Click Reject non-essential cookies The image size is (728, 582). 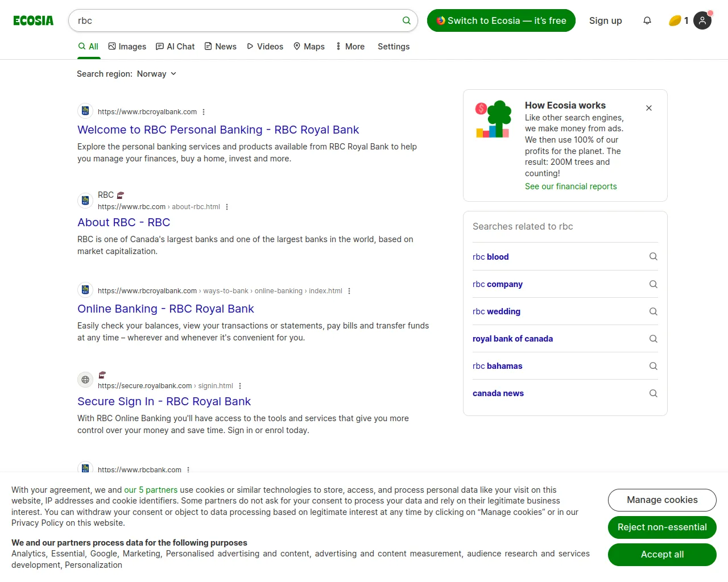coord(662,527)
